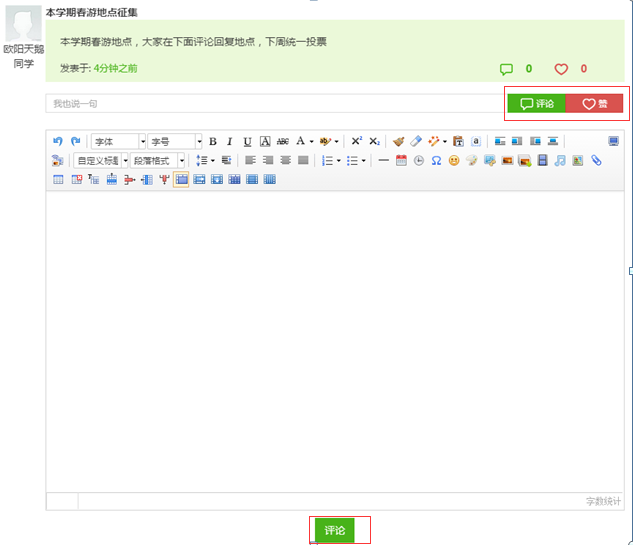Viewport: 633px width, 545px height.
Task: Open the 字号 font size dropdown
Action: coord(175,142)
